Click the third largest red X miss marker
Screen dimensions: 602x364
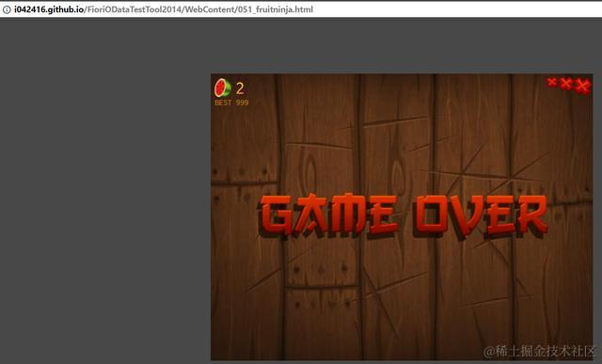pos(583,87)
